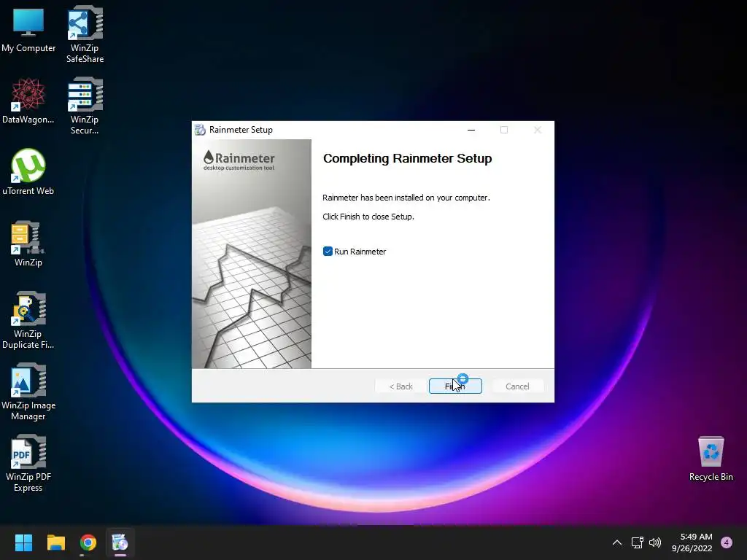Show hidden system tray icons
The width and height of the screenshot is (747, 560).
click(x=617, y=542)
